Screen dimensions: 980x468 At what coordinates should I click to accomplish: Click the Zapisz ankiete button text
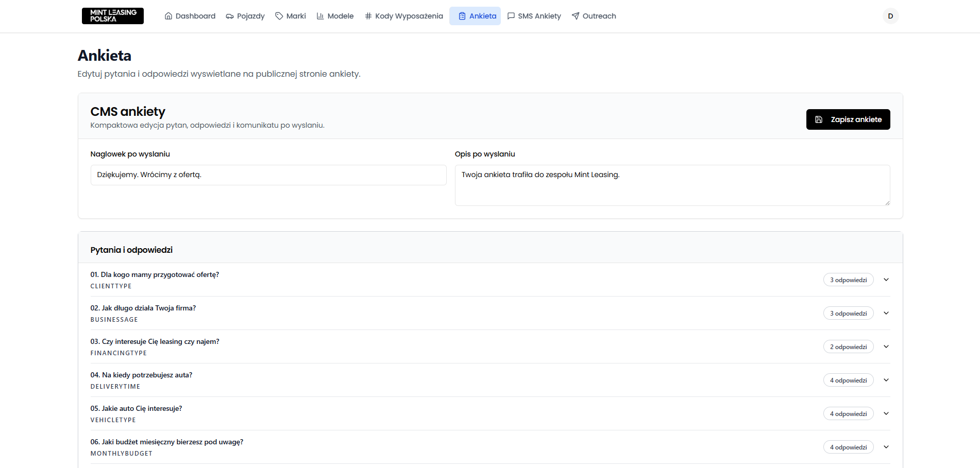pyautogui.click(x=856, y=119)
